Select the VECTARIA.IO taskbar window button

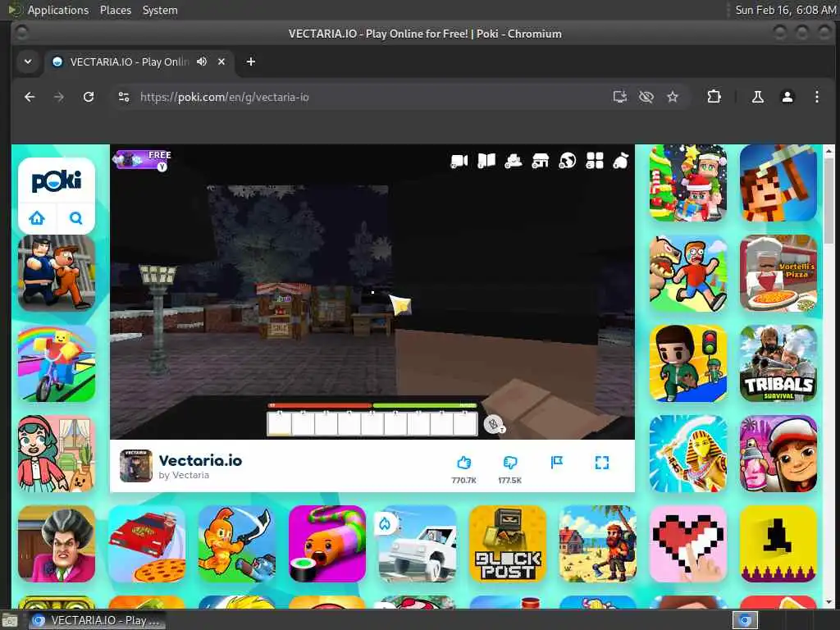tap(97, 620)
